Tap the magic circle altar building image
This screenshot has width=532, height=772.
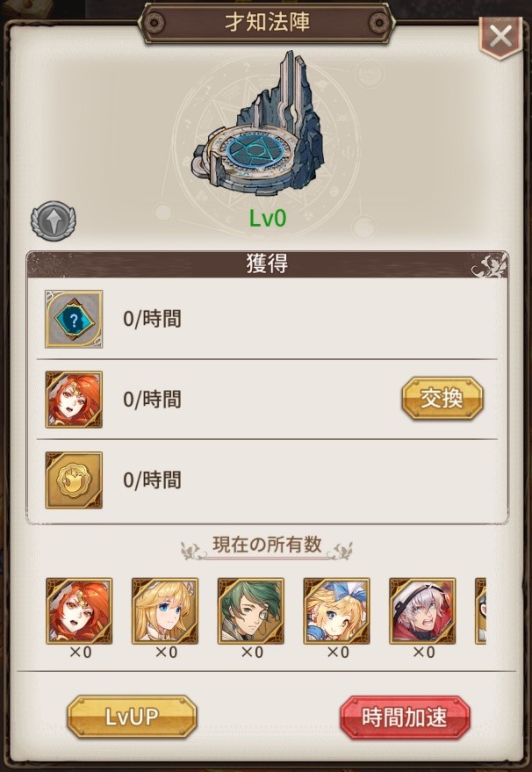pos(259,124)
